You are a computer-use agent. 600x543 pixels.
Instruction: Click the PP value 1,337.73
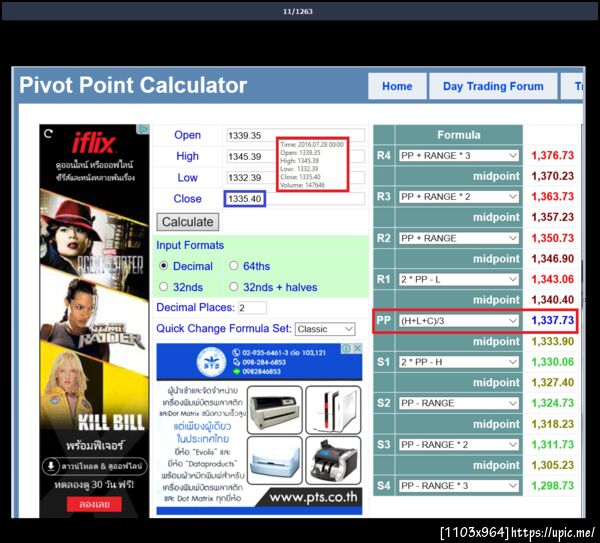coord(553,320)
